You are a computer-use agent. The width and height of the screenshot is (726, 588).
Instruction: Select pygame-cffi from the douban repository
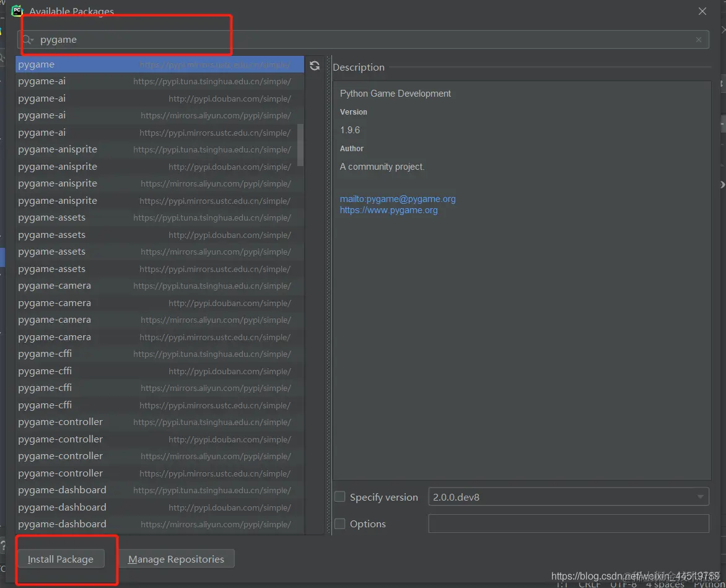click(160, 371)
